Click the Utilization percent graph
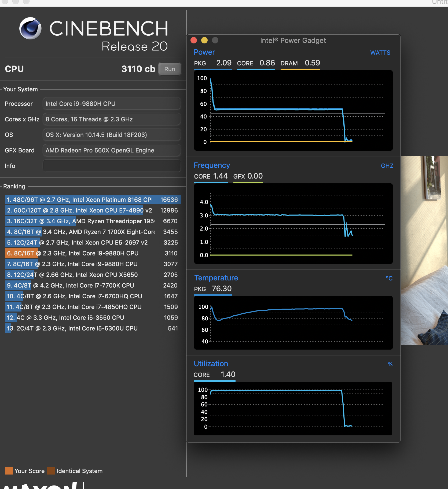 point(293,409)
